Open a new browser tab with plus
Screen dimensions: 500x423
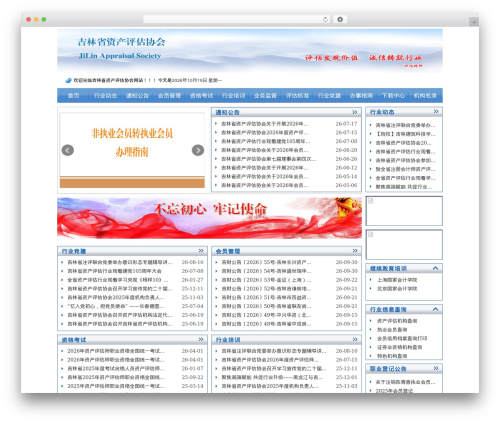tap(474, 22)
